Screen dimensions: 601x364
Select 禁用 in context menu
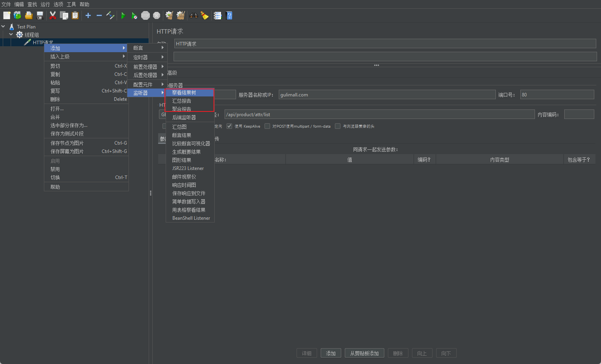pyautogui.click(x=86, y=169)
